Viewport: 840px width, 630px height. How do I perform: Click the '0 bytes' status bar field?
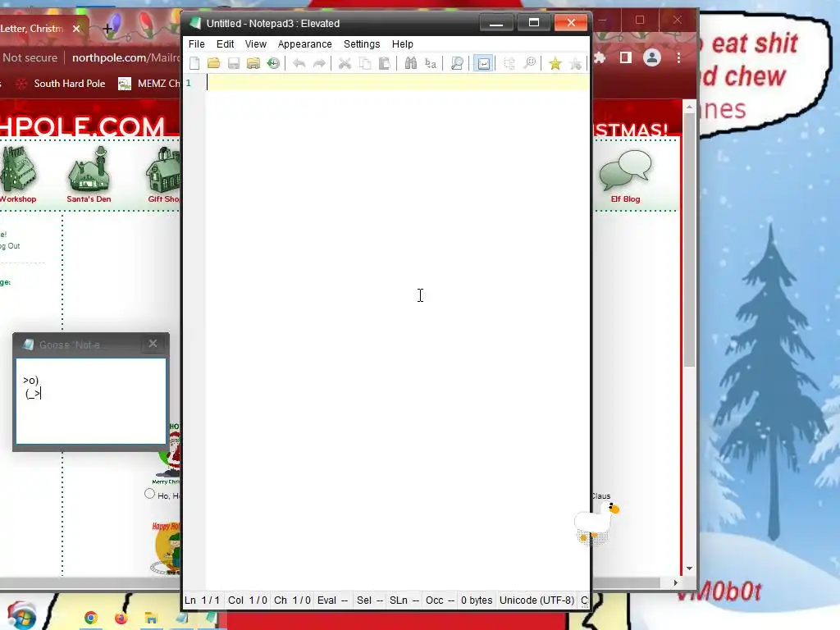coord(477,600)
